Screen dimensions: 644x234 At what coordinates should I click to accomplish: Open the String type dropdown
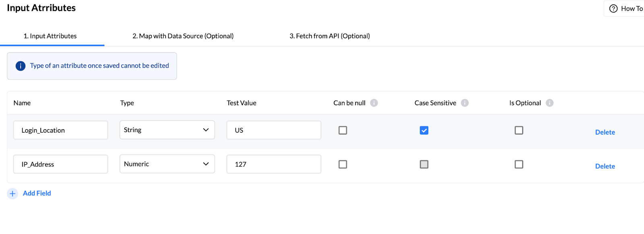pos(167,130)
